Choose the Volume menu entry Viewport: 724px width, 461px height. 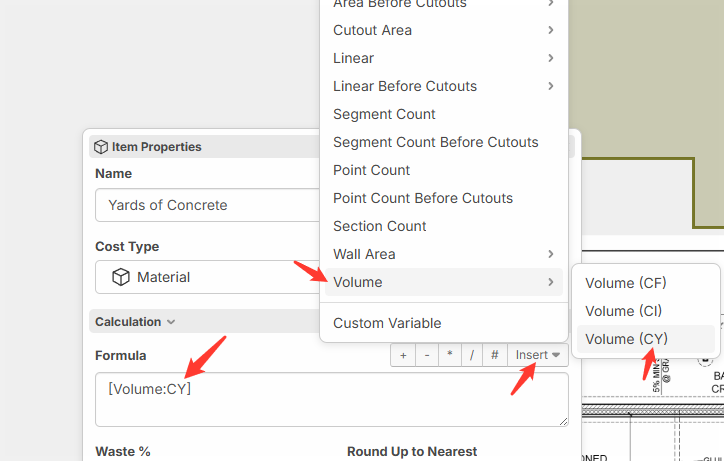click(x=443, y=282)
